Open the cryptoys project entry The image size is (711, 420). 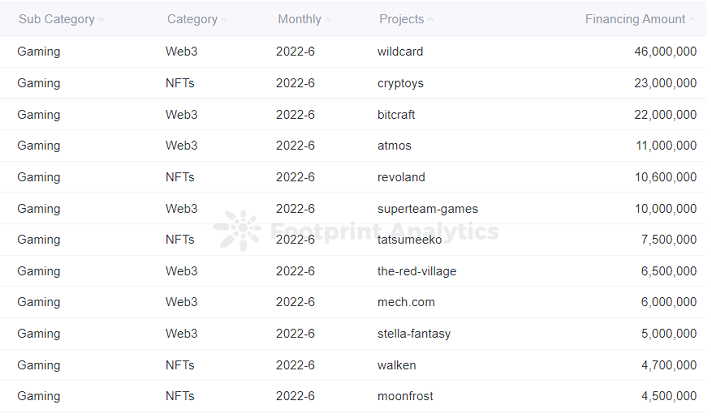click(x=400, y=83)
